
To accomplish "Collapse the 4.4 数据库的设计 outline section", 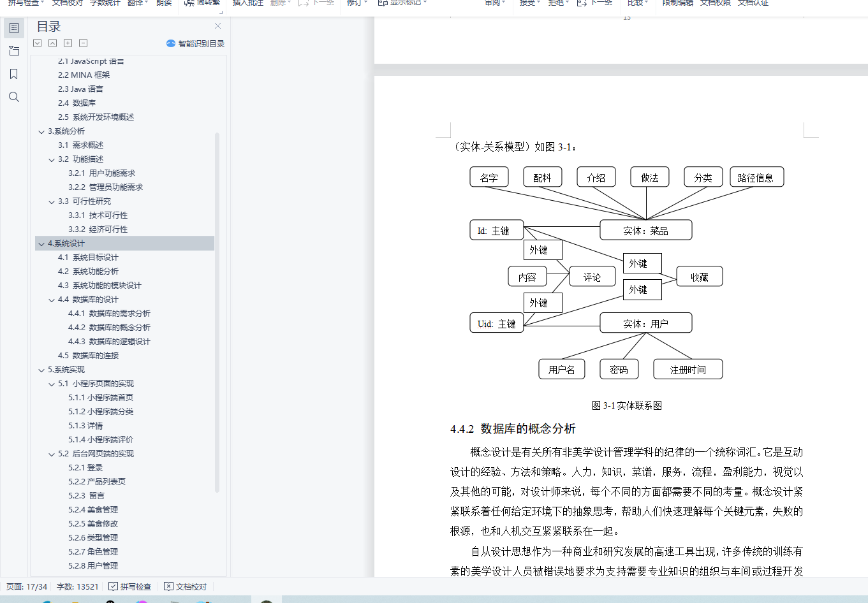I will [52, 300].
